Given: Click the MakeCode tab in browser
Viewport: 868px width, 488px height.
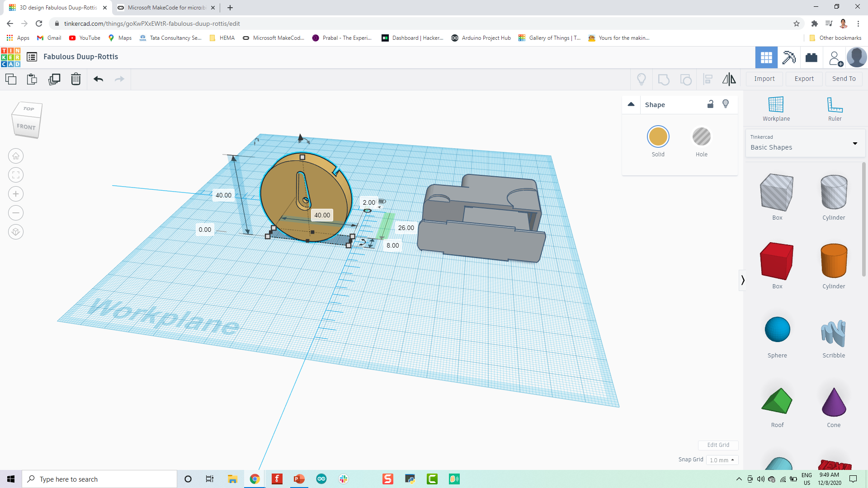Looking at the screenshot, I should point(166,7).
